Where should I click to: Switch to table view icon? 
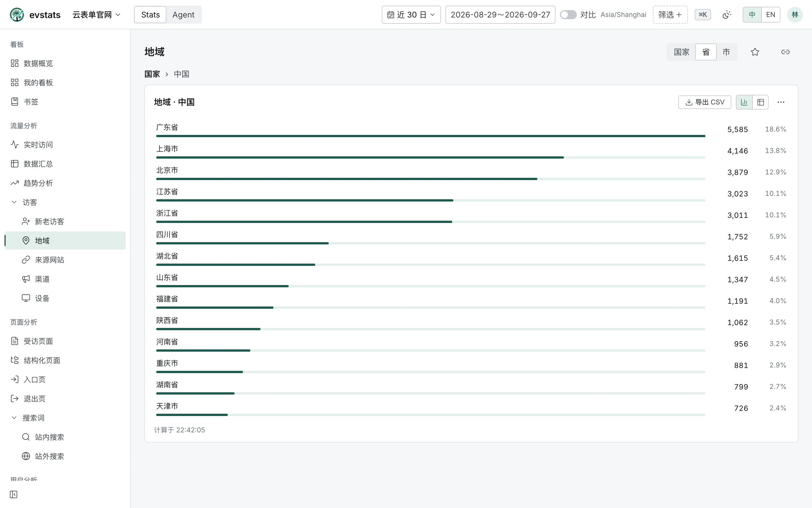760,102
